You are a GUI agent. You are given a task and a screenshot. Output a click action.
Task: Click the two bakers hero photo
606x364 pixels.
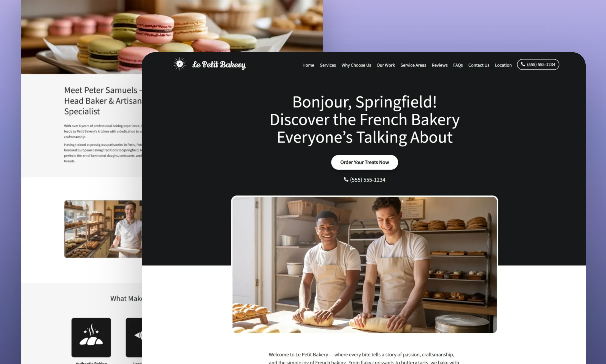point(364,264)
